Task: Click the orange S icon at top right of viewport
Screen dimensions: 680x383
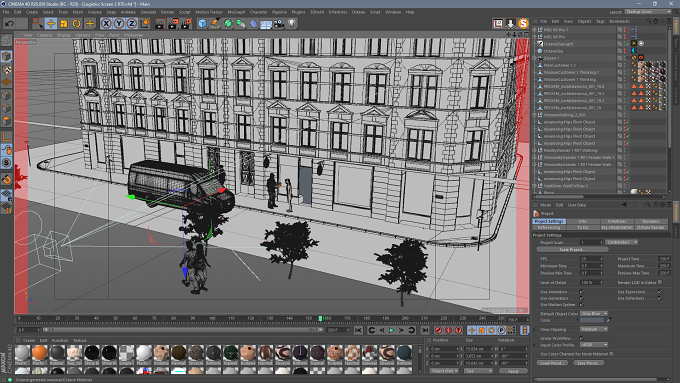Action: [523, 23]
